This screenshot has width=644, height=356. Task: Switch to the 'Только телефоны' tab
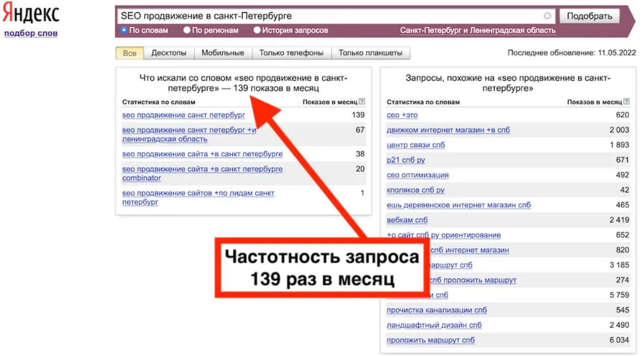coord(291,53)
